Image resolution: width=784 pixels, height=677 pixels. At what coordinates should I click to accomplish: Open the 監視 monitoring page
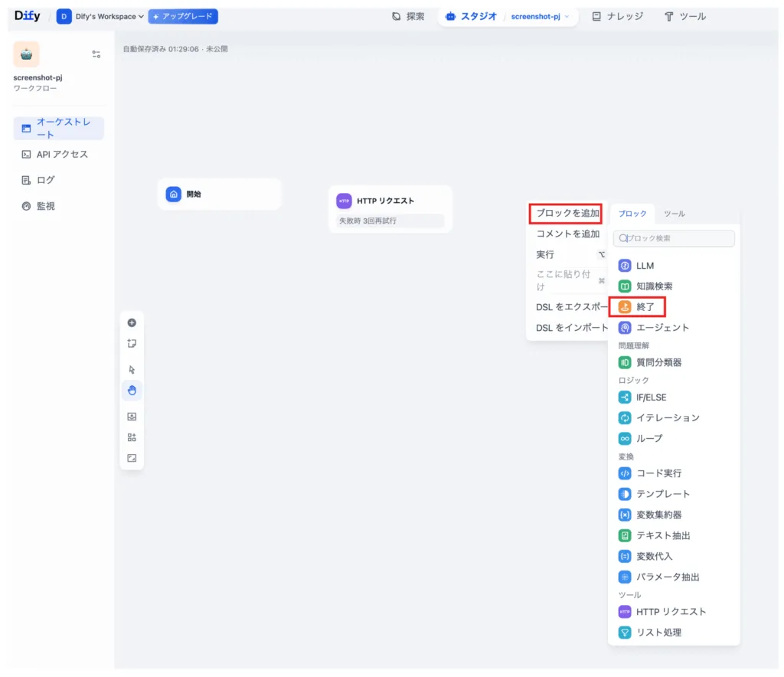coord(46,206)
